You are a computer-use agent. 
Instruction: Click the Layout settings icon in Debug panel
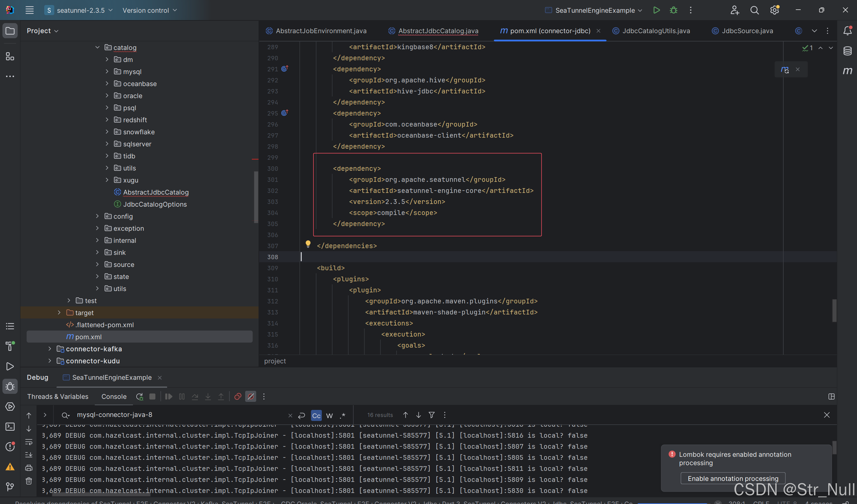[x=831, y=397]
